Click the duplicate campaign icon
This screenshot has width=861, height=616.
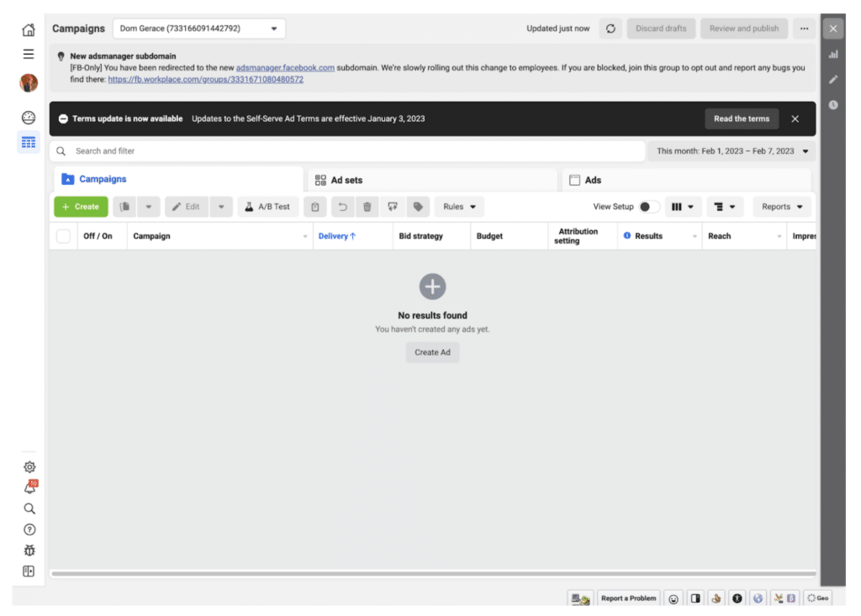(x=124, y=207)
